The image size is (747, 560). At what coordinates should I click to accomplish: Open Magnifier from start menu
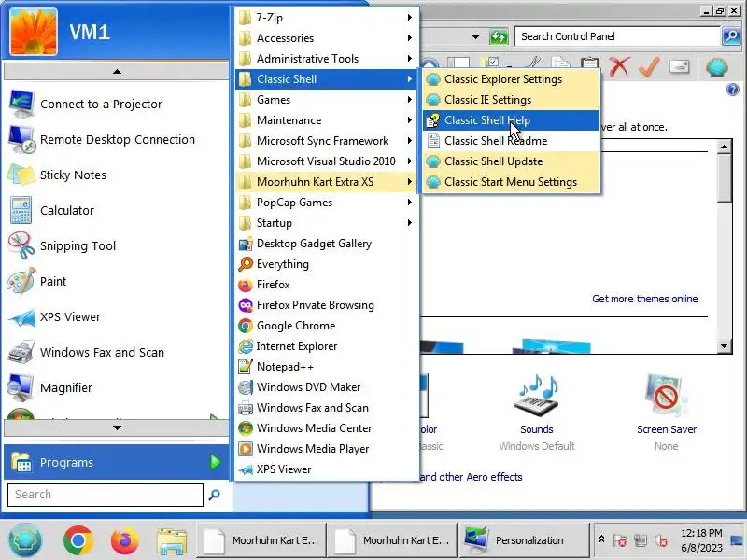point(116,387)
